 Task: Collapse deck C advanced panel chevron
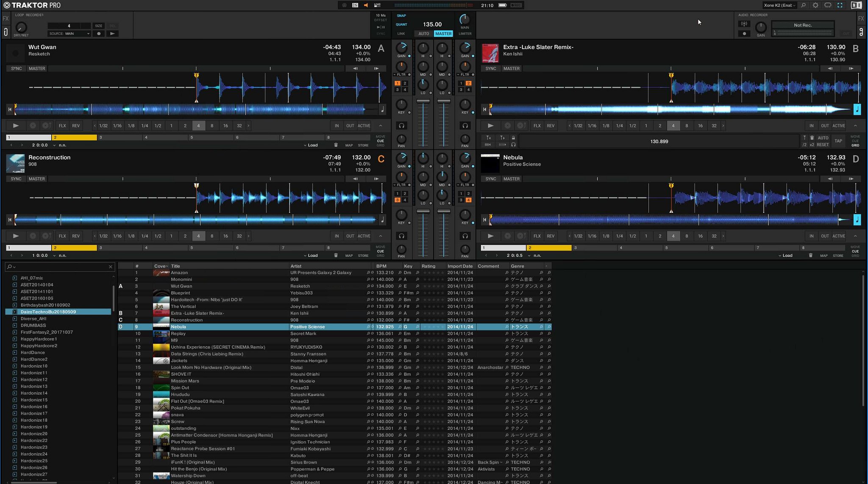pyautogui.click(x=380, y=236)
